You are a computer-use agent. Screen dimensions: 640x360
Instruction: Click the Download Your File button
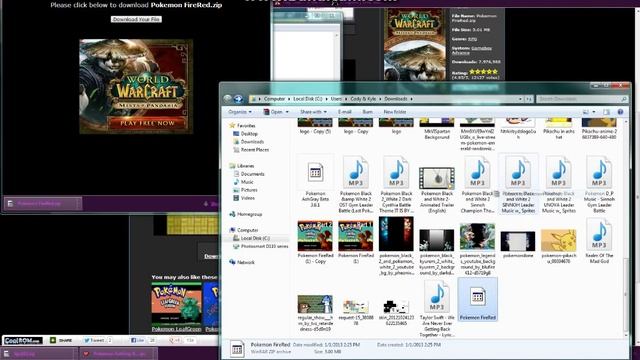(136, 19)
